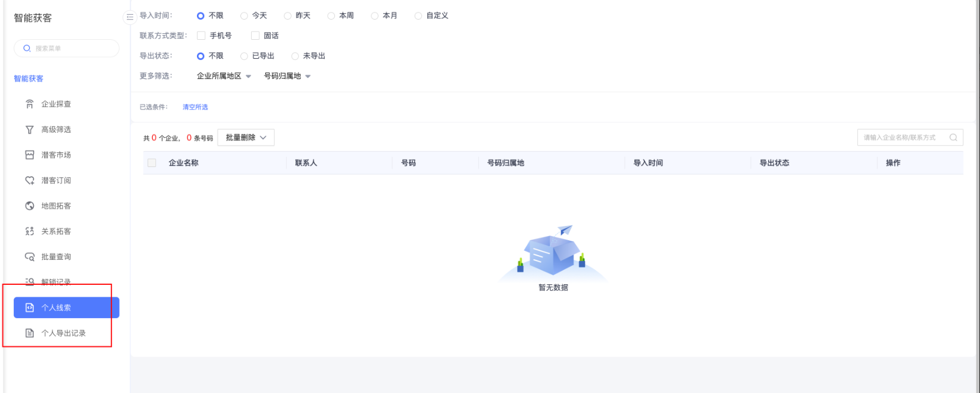The image size is (980, 393).
Task: Click the 批量查询 search icon
Action: (x=30, y=257)
